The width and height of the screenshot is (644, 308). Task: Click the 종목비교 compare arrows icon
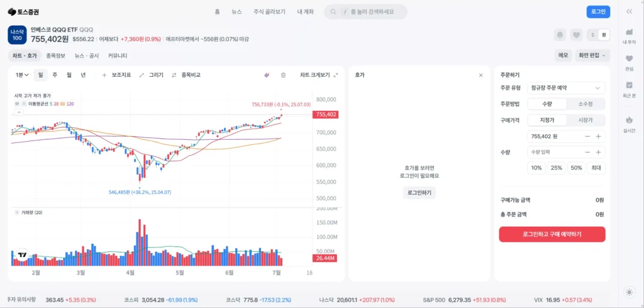(x=174, y=75)
